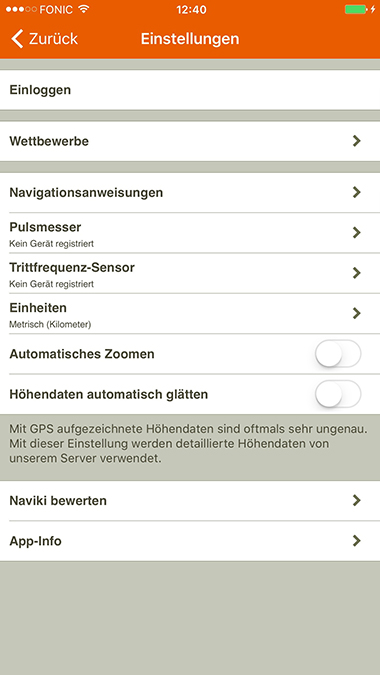This screenshot has width=380, height=675.
Task: Click the chevron arrow next to Wettbewerbe
Action: [x=356, y=141]
